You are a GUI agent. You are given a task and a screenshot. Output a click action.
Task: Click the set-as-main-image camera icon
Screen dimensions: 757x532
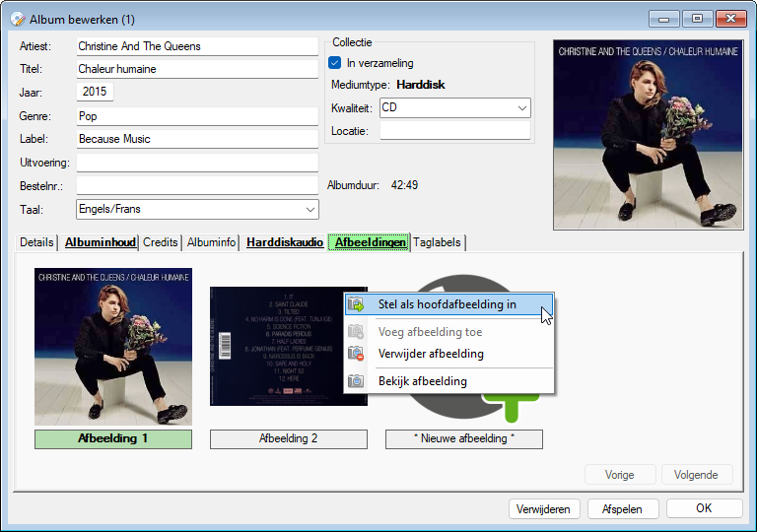pos(356,304)
